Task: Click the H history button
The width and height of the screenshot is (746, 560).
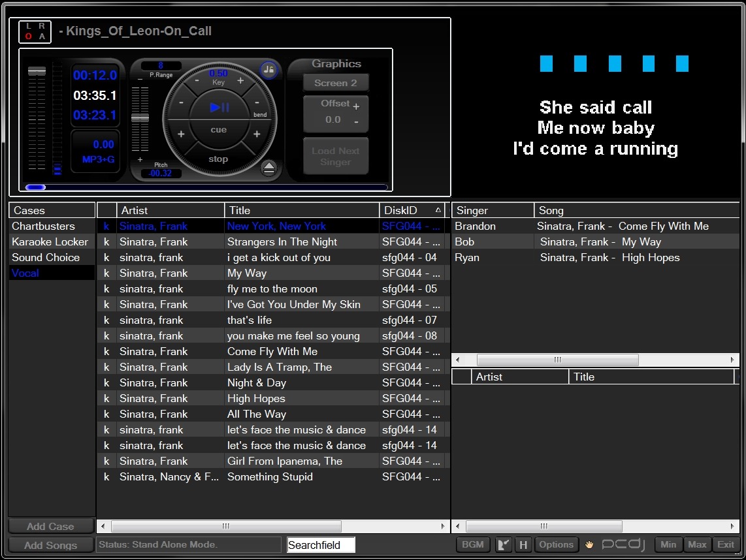Action: (x=523, y=545)
